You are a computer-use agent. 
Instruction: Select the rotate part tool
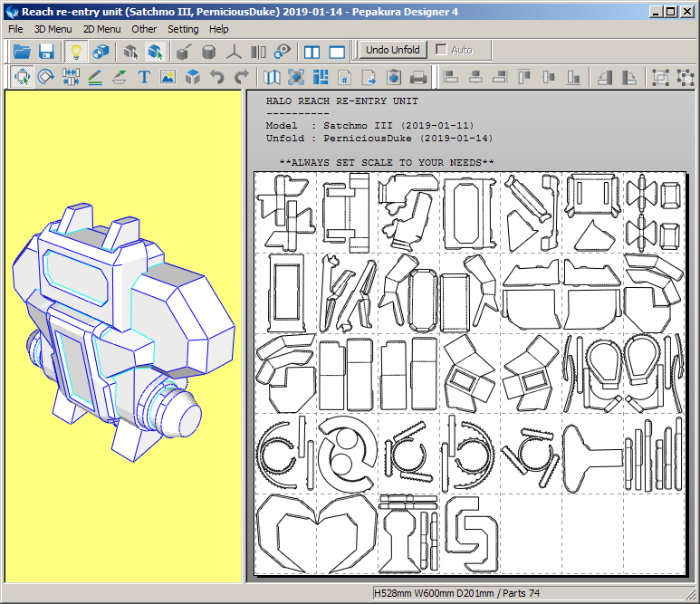pos(46,77)
